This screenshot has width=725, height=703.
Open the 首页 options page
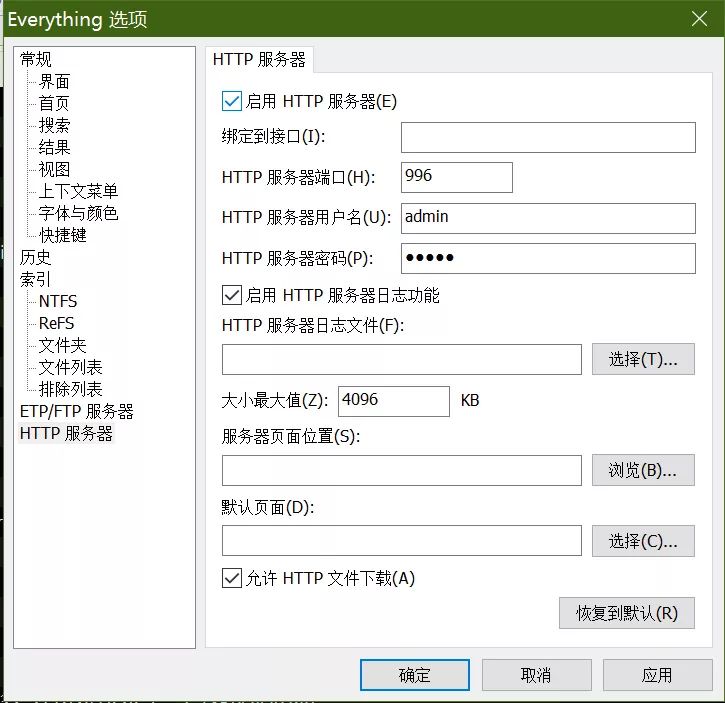(x=54, y=103)
